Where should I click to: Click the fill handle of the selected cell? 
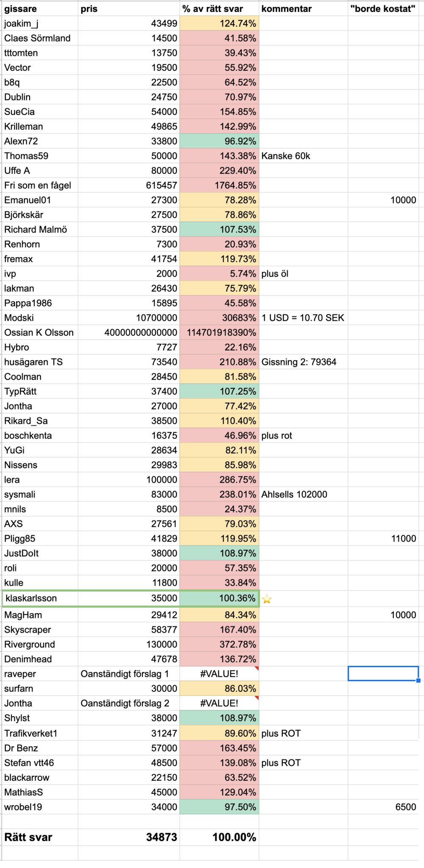pos(418,681)
